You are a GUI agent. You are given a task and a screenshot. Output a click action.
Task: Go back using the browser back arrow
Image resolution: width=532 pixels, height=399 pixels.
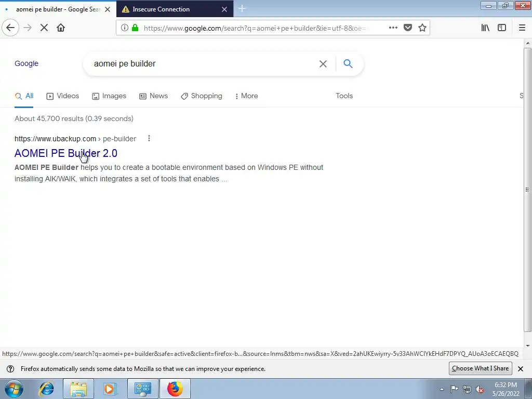10,28
